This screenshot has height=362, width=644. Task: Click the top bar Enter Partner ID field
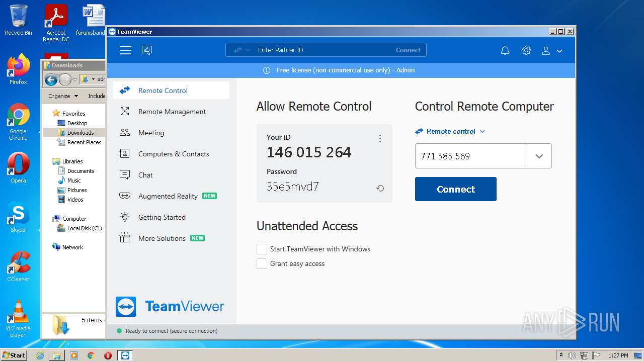coord(322,50)
